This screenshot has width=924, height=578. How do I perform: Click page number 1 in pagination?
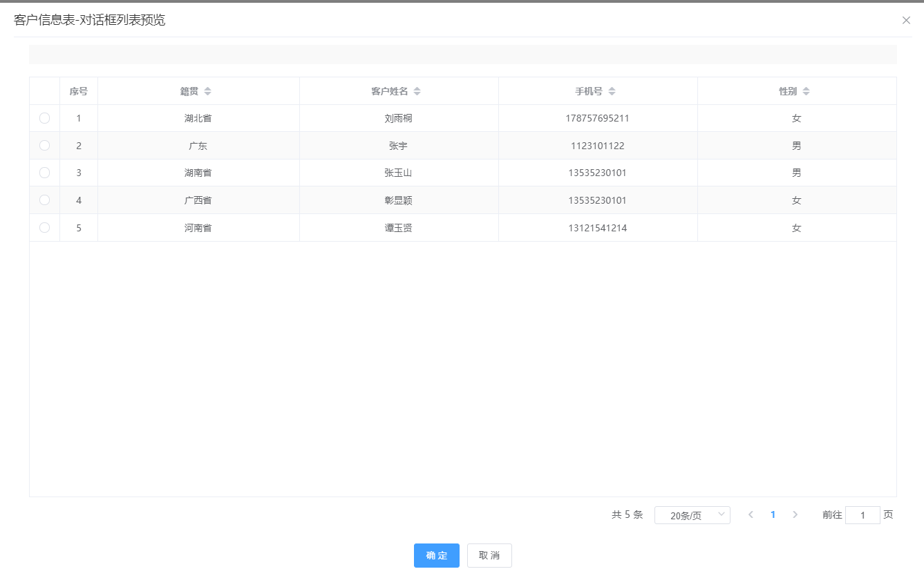coord(773,514)
